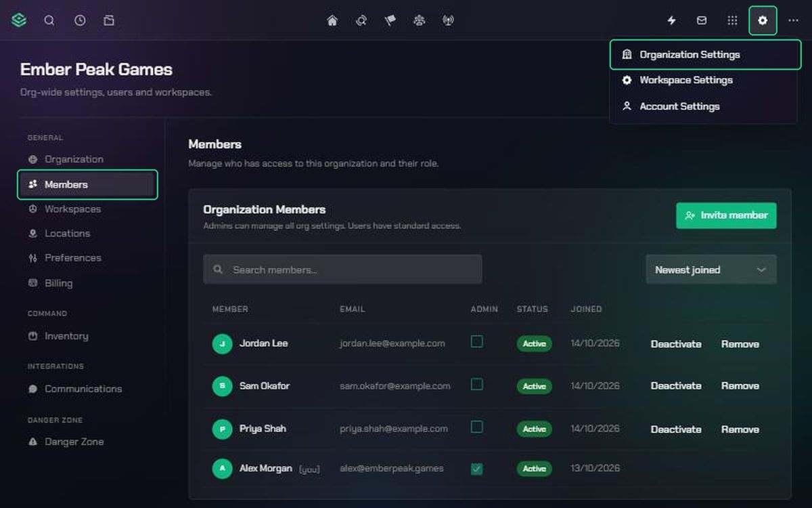Open the mail envelope icon

(x=702, y=20)
